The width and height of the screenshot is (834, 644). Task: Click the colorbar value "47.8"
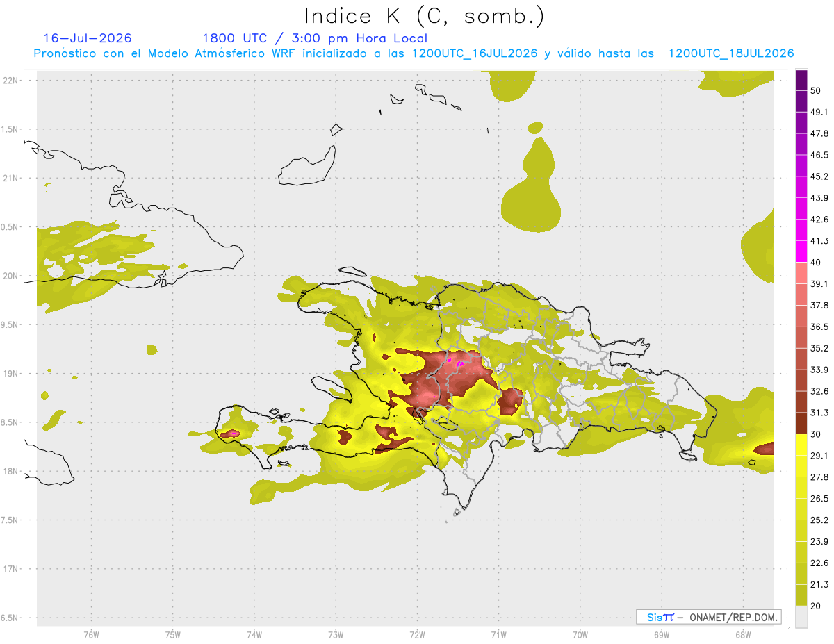click(x=819, y=134)
